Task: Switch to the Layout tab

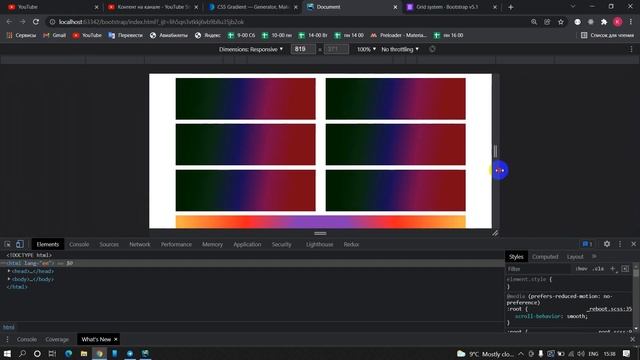Action: (x=575, y=256)
